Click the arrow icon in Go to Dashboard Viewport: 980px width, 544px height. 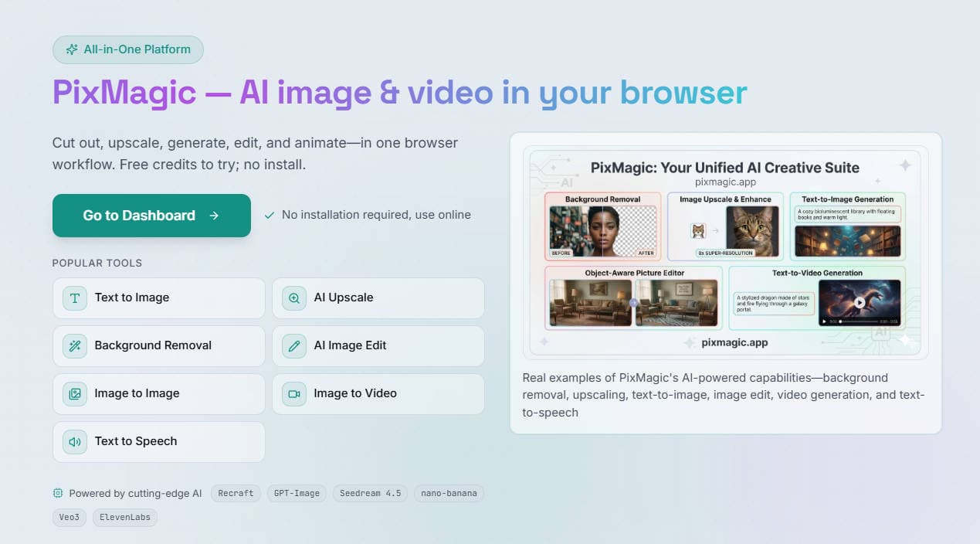coord(214,216)
